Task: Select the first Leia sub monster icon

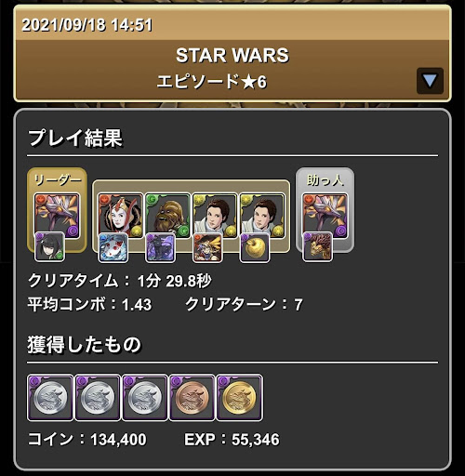Action: [215, 216]
